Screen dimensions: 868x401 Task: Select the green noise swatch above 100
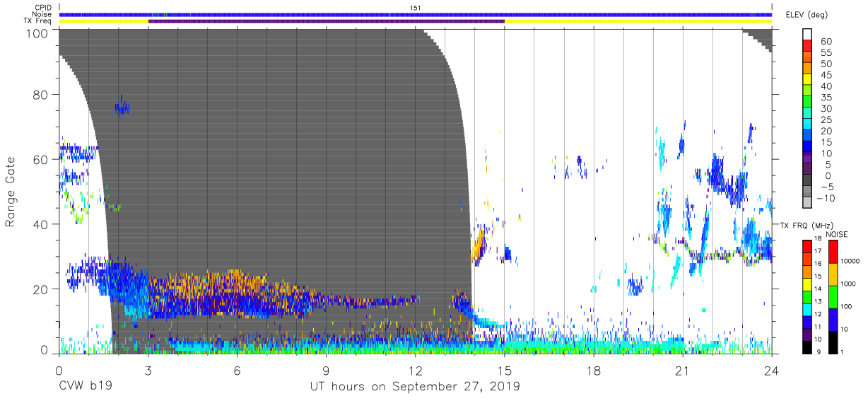[x=832, y=297]
